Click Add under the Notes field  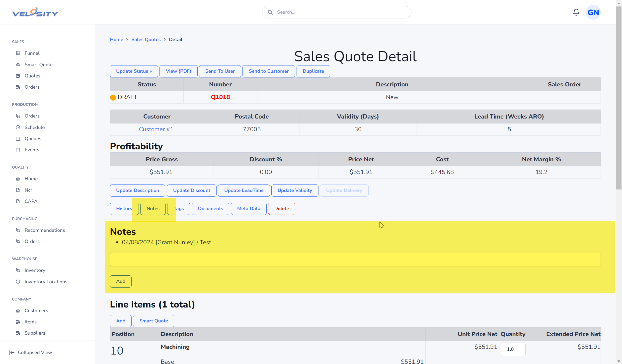click(121, 281)
